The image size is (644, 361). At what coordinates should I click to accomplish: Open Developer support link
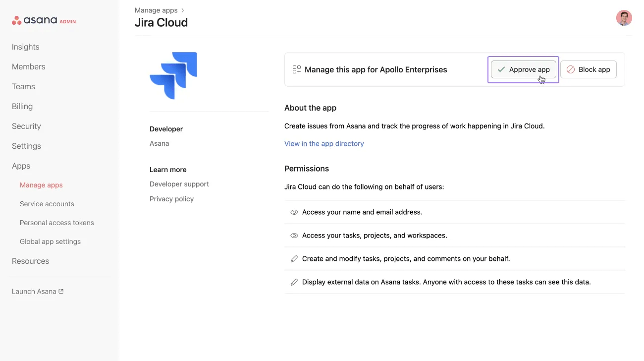pyautogui.click(x=179, y=184)
